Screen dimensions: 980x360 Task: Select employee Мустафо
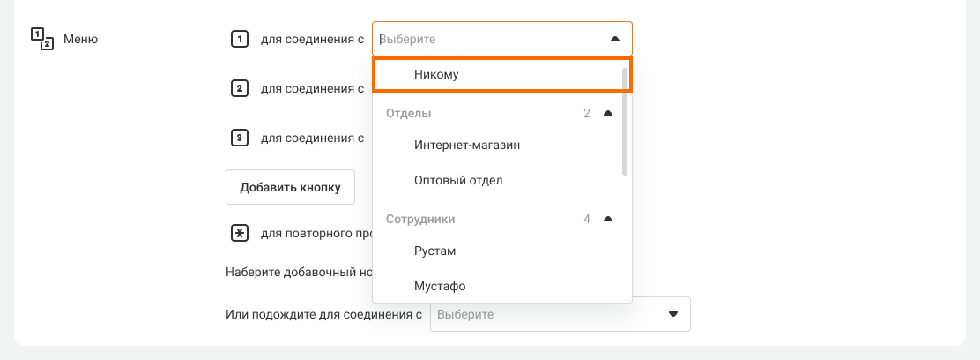pyautogui.click(x=440, y=286)
